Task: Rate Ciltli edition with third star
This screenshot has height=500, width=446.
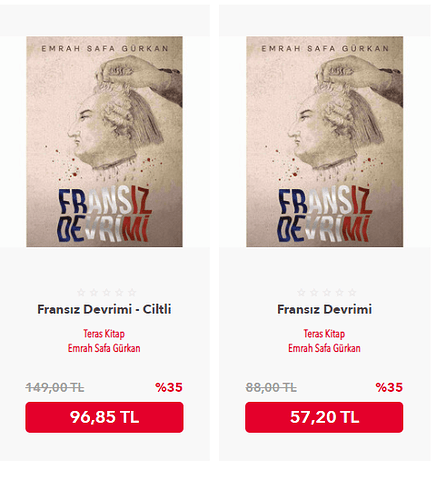Action: point(106,293)
